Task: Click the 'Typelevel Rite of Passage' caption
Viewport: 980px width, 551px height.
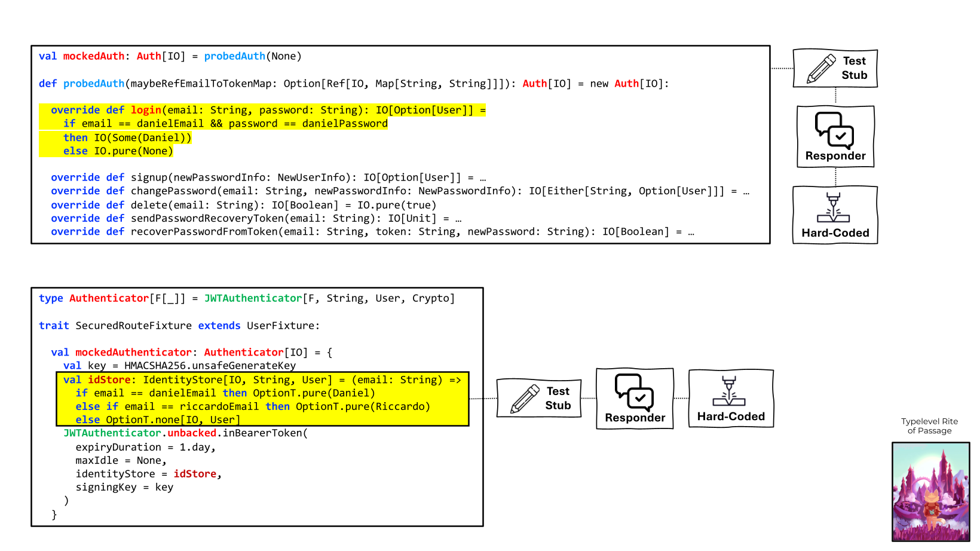Action: coord(929,426)
